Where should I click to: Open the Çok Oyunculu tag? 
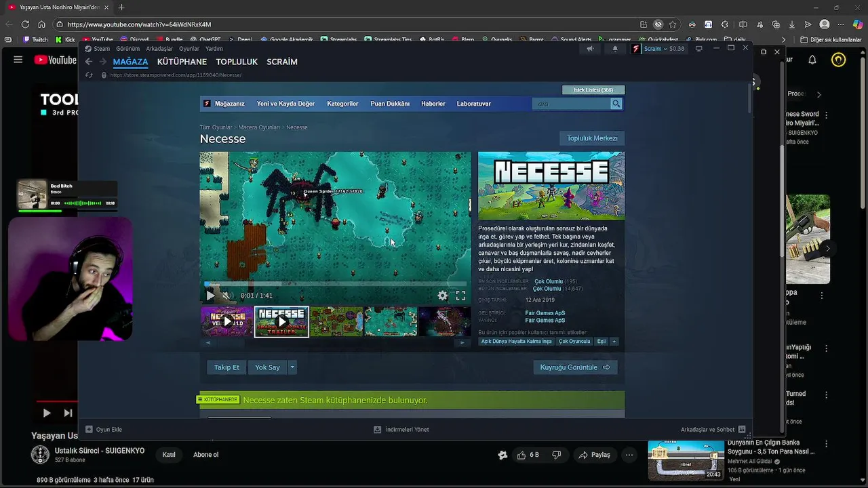(574, 342)
